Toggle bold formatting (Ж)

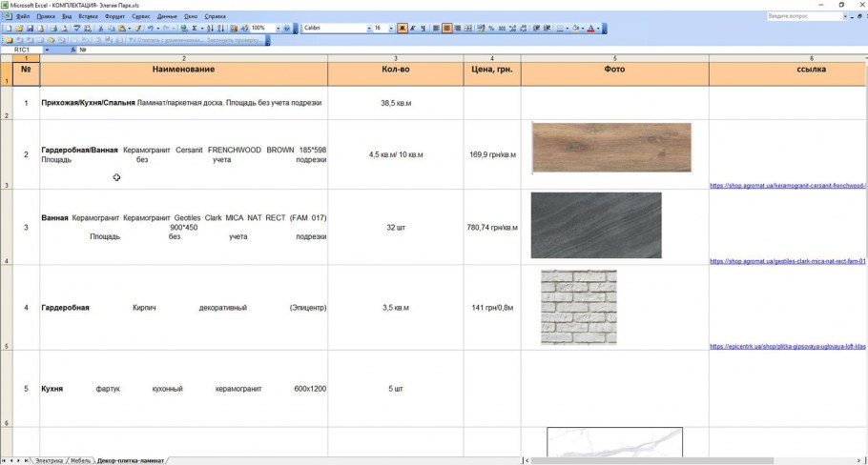[402, 28]
